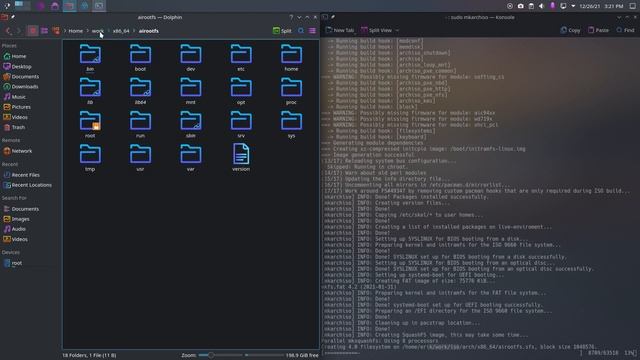Select the usr folder

(140, 158)
